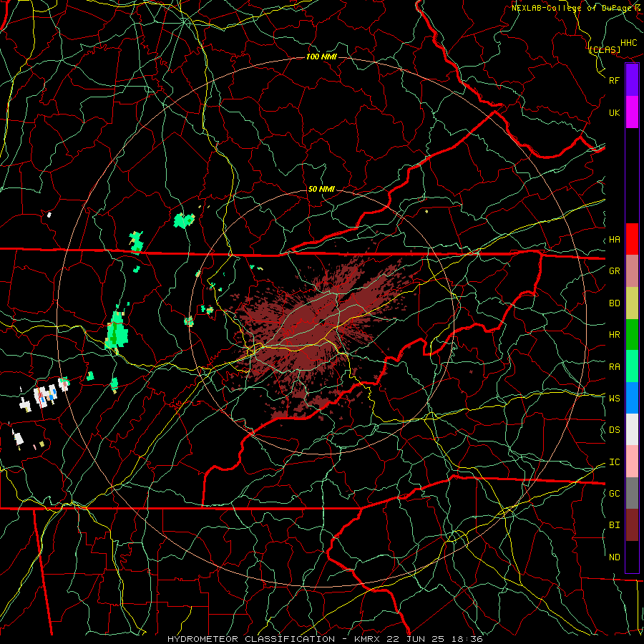Image resolution: width=644 pixels, height=644 pixels.
Task: Click the ND black legend swatch
Action: pos(632,557)
